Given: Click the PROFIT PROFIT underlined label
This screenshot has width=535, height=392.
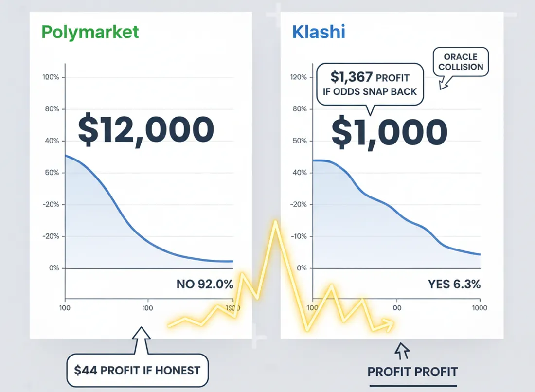Looking at the screenshot, I should coord(412,372).
